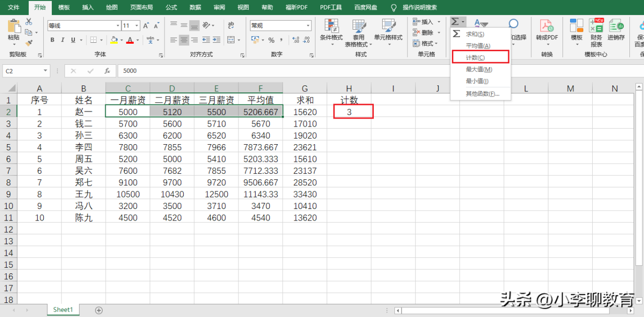The width and height of the screenshot is (644, 317).
Task: Open the font name 等线 dropdown
Action: (118, 26)
